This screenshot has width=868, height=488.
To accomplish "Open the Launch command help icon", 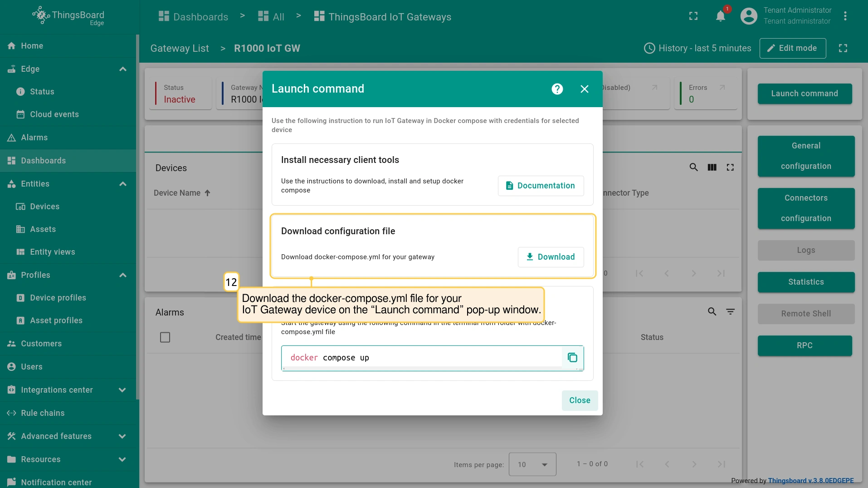I will click(x=557, y=89).
